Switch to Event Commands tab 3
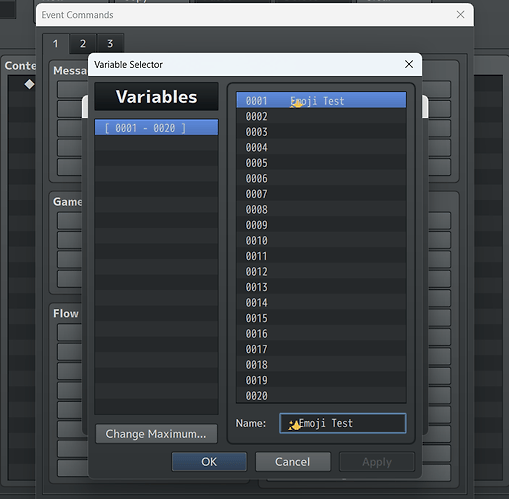 pos(110,43)
